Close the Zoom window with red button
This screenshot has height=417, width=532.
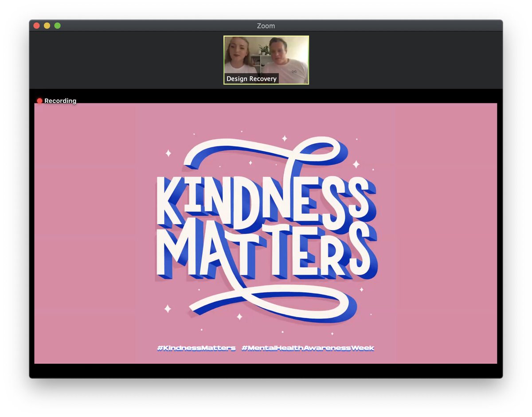[x=36, y=26]
